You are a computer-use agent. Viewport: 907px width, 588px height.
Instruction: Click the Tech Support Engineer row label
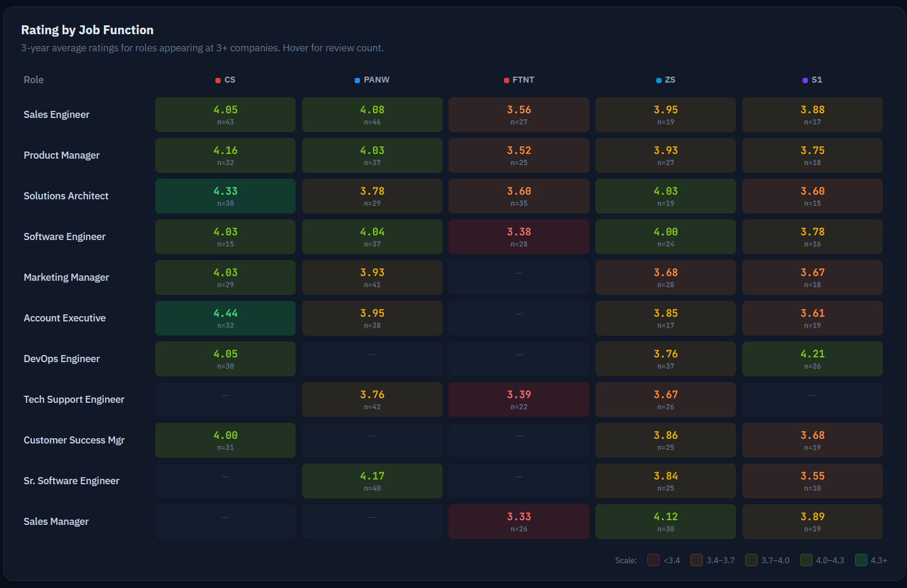coord(74,399)
